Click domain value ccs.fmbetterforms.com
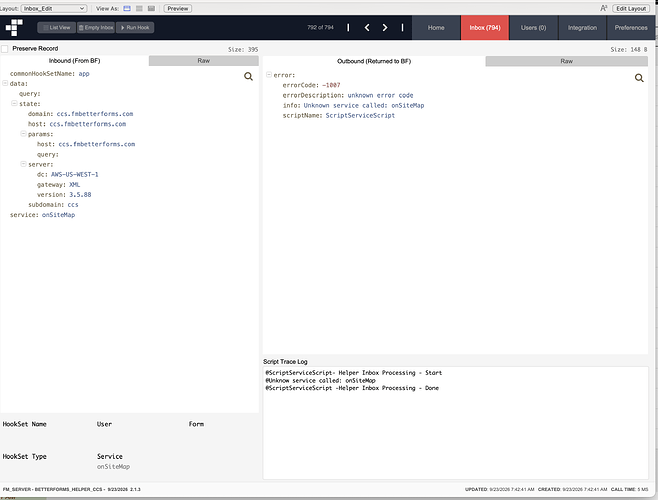This screenshot has height=500, width=658. pos(95,114)
